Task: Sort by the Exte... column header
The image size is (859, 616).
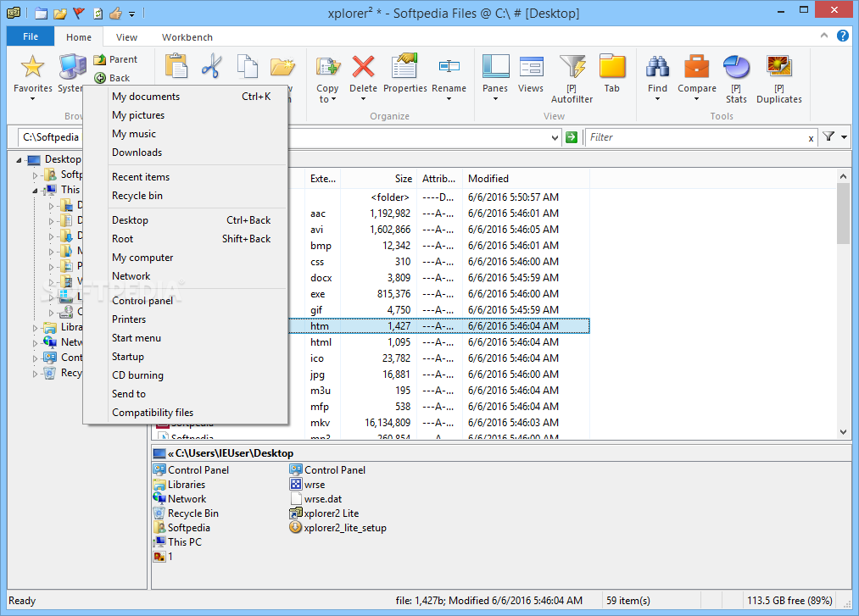Action: [323, 179]
